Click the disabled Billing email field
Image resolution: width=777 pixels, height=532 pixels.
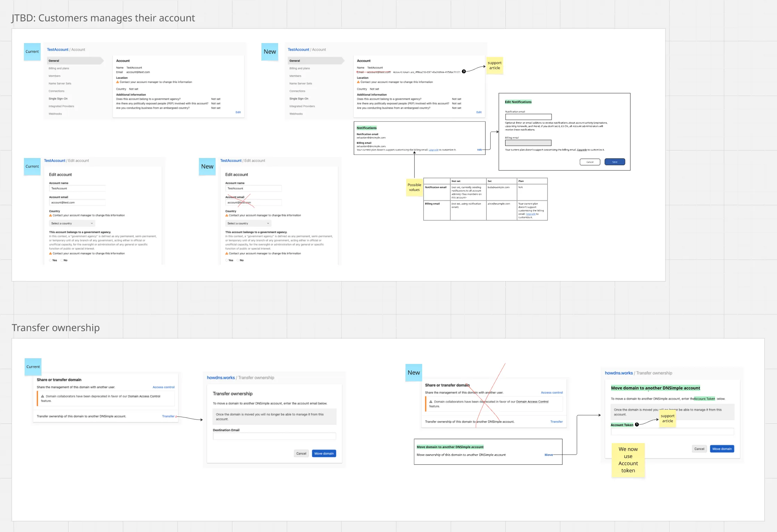[528, 143]
